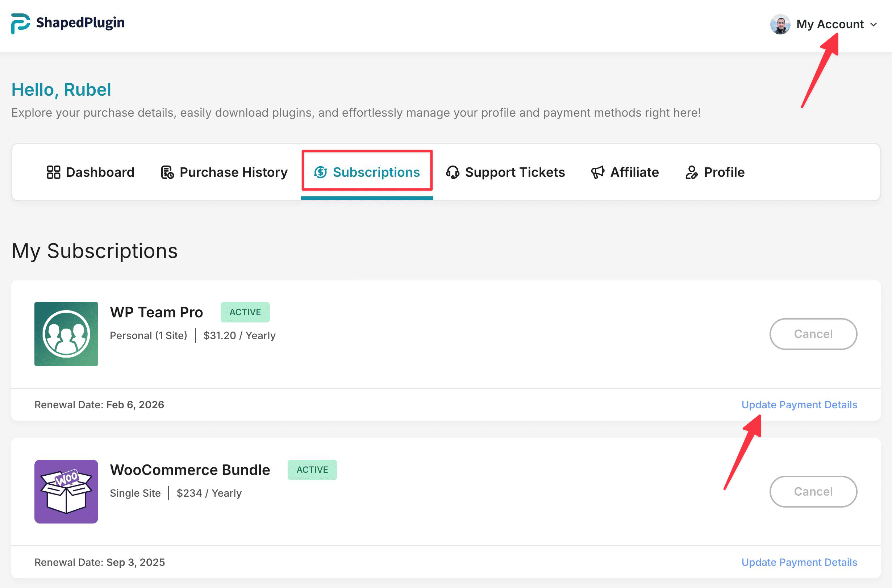Click the WooCommerce Bundle title
The image size is (892, 588).
coord(190,470)
